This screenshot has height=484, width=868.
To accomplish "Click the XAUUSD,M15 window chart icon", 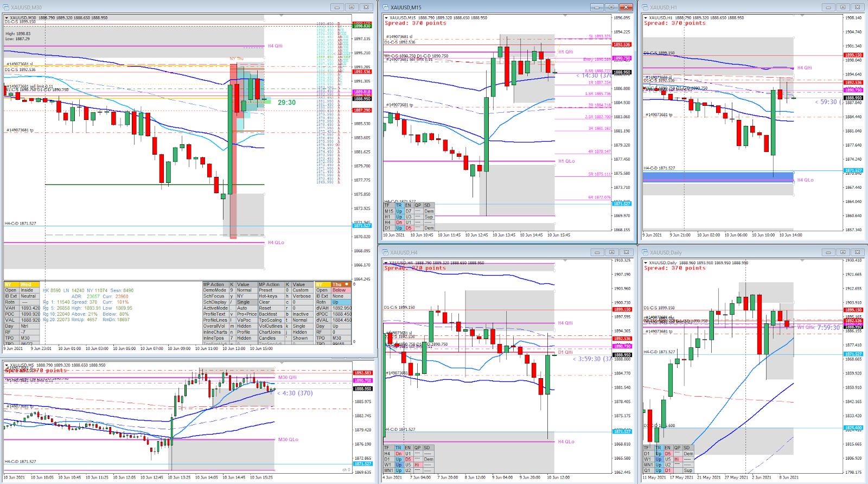I will [x=386, y=7].
